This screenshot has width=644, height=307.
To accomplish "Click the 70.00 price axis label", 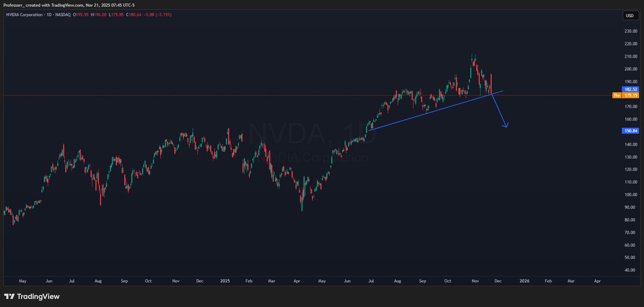I will (x=631, y=232).
